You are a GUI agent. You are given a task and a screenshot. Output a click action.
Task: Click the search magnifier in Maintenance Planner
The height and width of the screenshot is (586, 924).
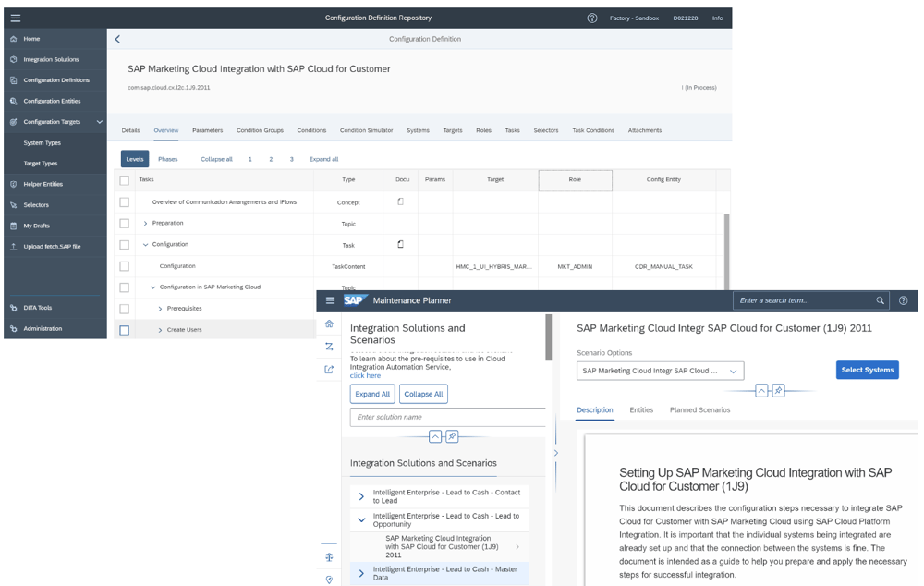click(880, 300)
